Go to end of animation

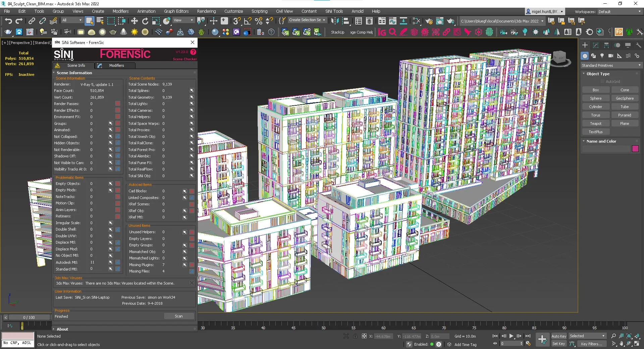point(528,336)
